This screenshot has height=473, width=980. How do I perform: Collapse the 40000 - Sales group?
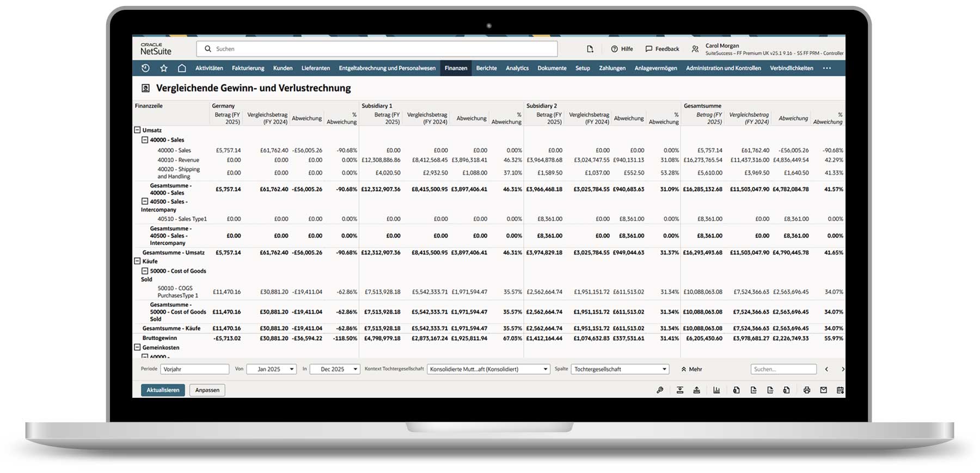[145, 140]
